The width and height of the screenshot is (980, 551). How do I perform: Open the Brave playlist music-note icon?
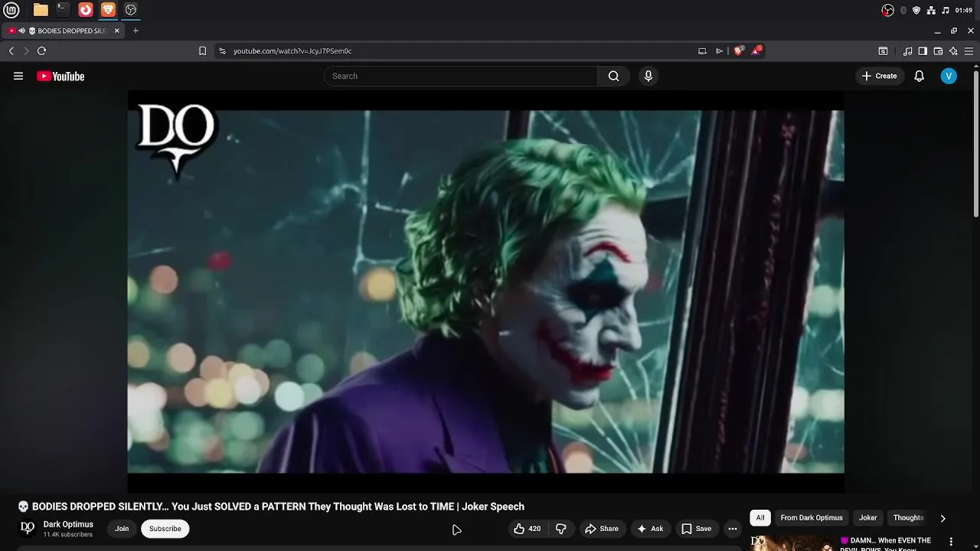908,51
